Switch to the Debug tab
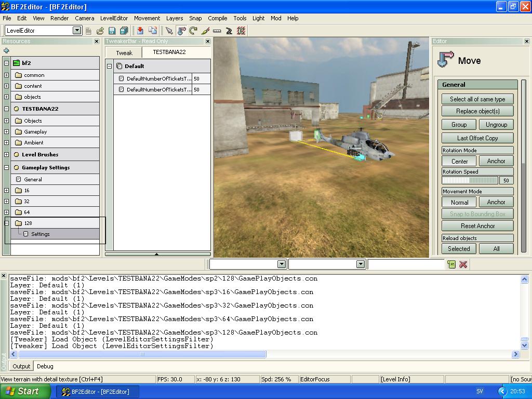 (x=45, y=366)
